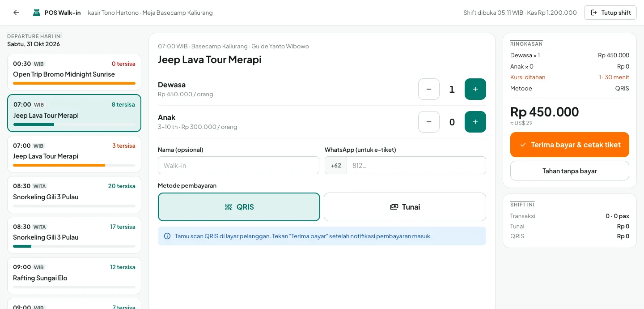The width and height of the screenshot is (644, 309).
Task: Click the date Sabtu, 31 Okt 2026
Action: coord(34,44)
